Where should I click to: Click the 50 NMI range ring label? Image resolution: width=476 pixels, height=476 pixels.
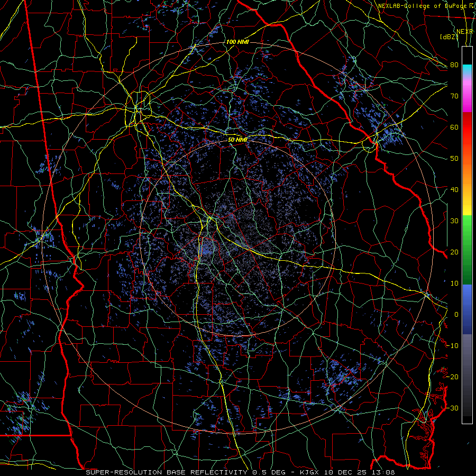click(237, 140)
